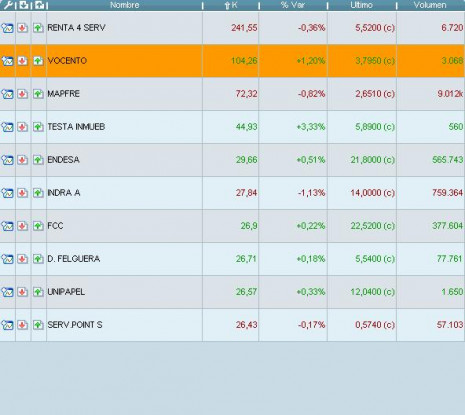Click the red sell arrow for UNIPAPEL
Viewport: 465px width, 415px height.
coord(23,292)
